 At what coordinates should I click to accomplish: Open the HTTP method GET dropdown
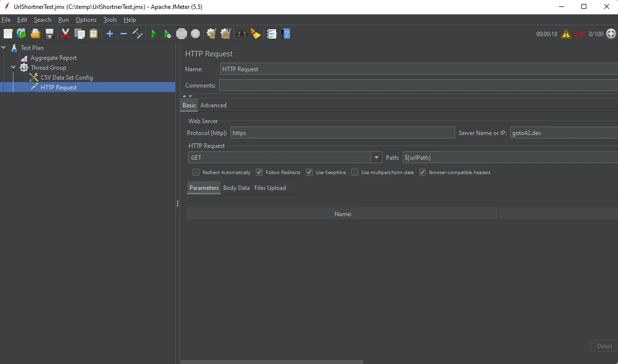point(377,158)
